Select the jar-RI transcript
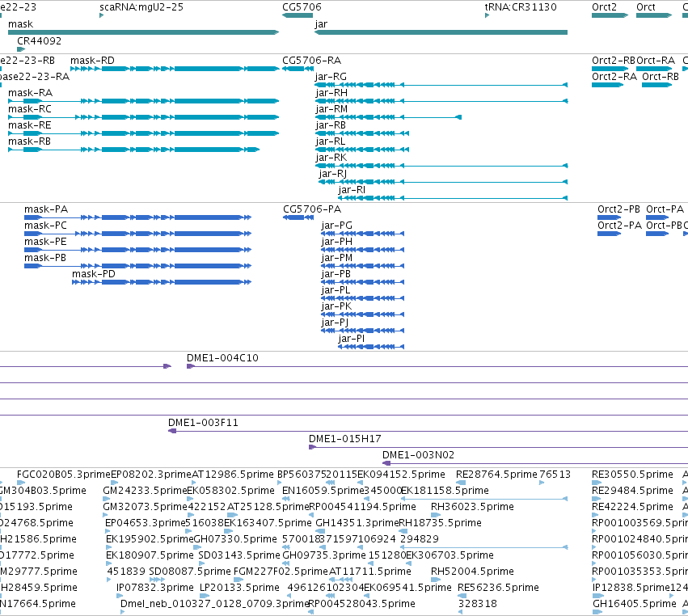This screenshot has height=616, width=688. (x=453, y=198)
